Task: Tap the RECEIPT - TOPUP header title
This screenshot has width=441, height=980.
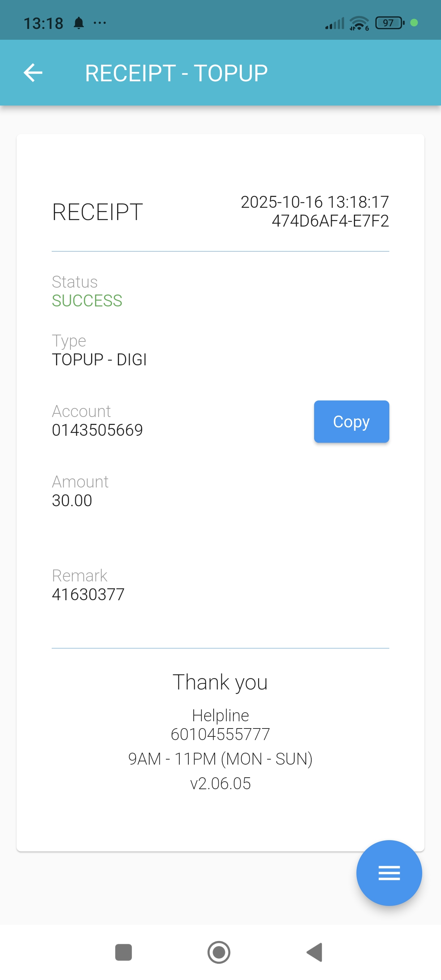Action: click(x=176, y=73)
